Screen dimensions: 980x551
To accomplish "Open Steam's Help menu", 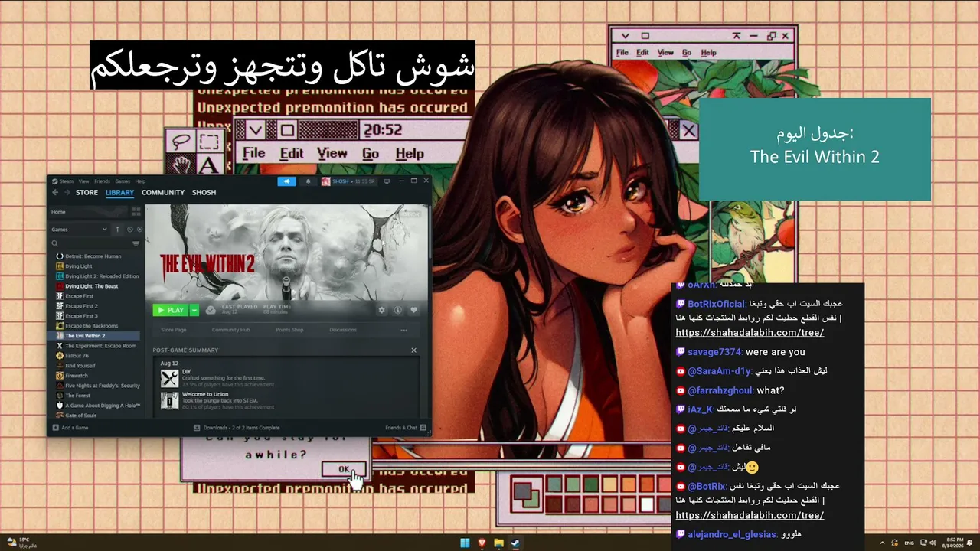I will click(140, 181).
